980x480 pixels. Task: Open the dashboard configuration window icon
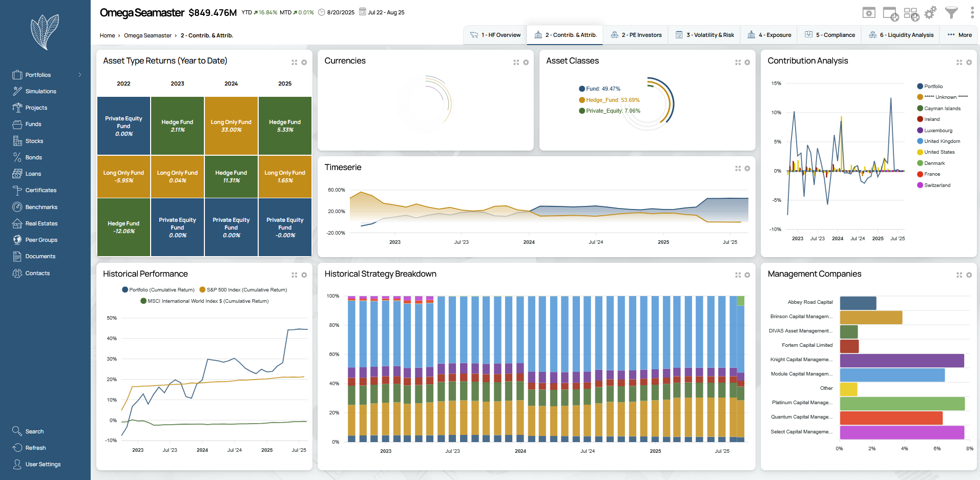click(869, 13)
